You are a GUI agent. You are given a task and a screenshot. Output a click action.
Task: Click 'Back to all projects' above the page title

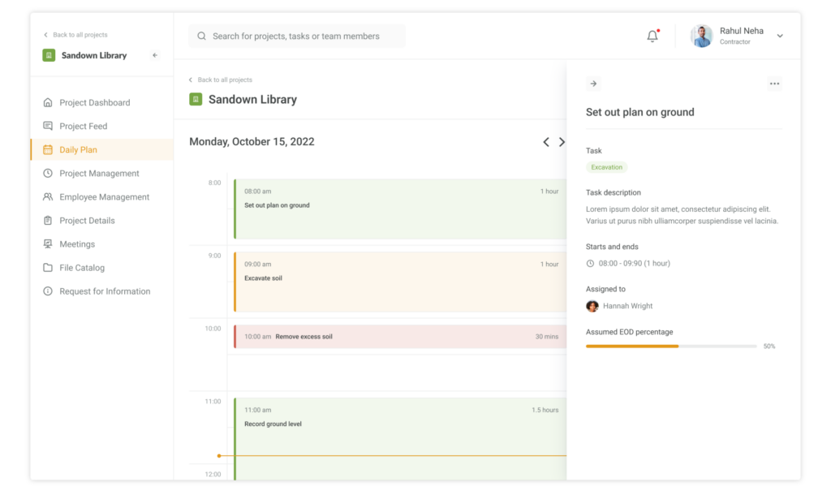[x=224, y=80]
